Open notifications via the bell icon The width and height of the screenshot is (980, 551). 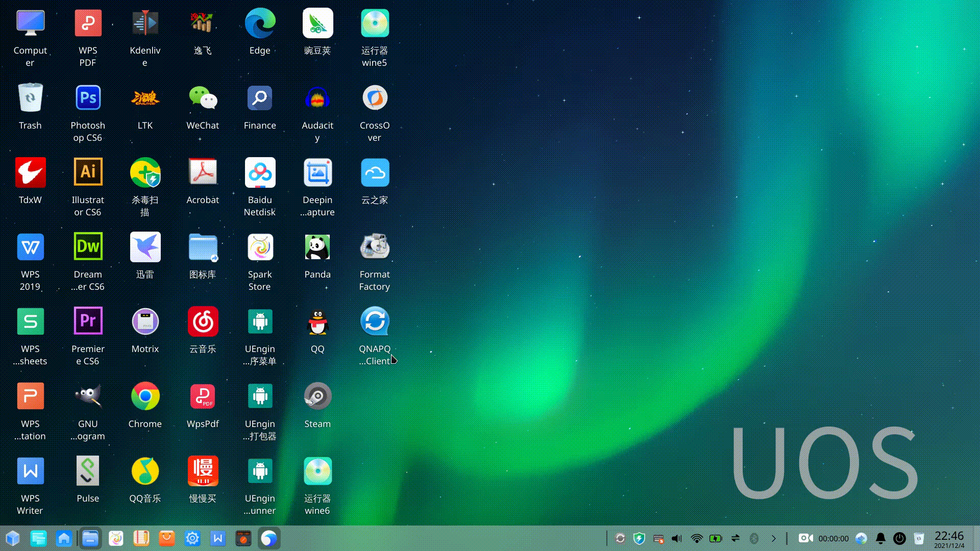[x=880, y=538]
